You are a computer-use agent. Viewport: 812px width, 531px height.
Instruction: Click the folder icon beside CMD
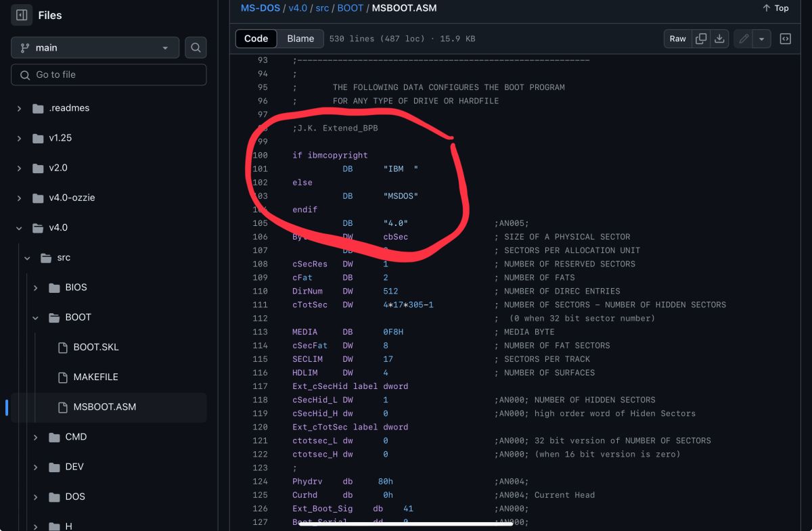coord(54,437)
